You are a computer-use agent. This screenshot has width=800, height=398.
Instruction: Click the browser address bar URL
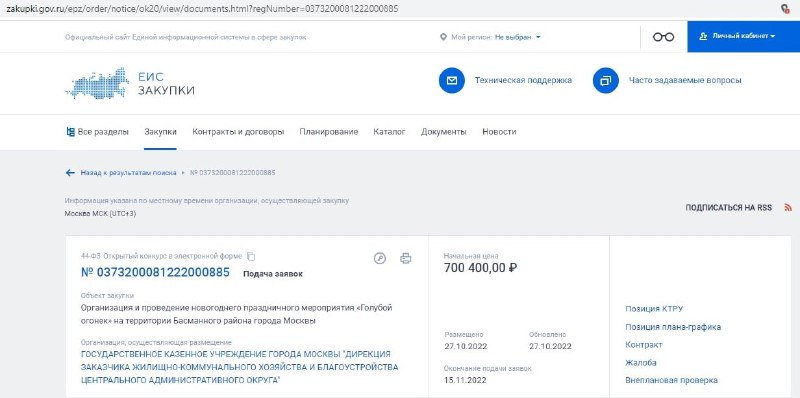click(x=202, y=9)
